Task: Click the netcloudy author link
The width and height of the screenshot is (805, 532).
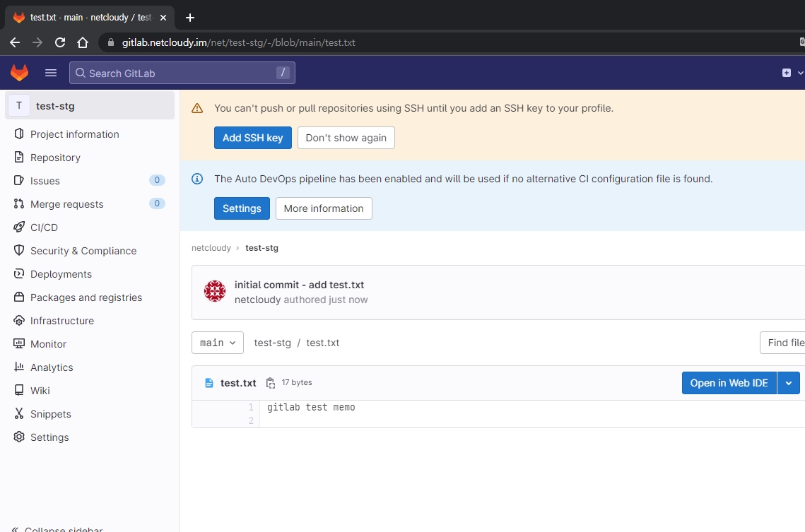Action: click(x=258, y=300)
